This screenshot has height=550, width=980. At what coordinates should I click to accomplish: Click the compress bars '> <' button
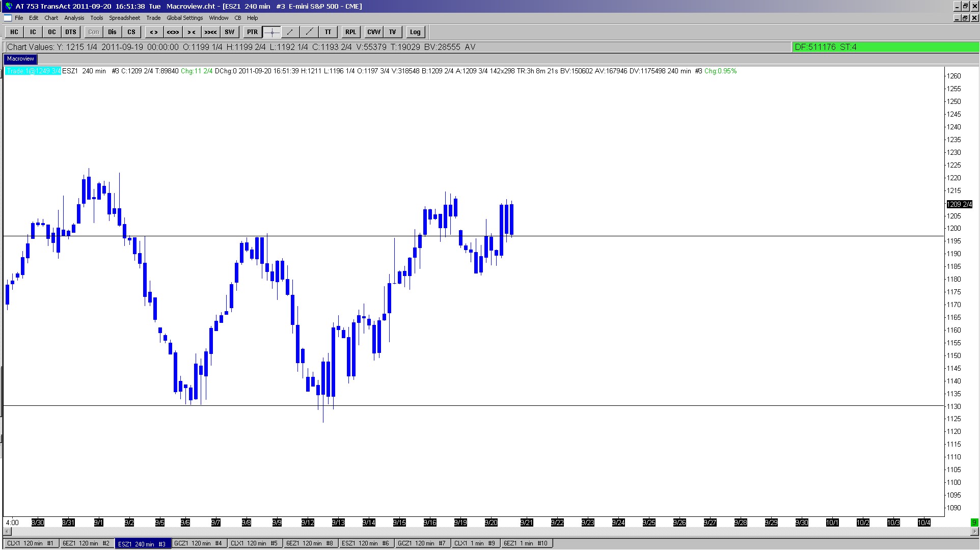192,32
